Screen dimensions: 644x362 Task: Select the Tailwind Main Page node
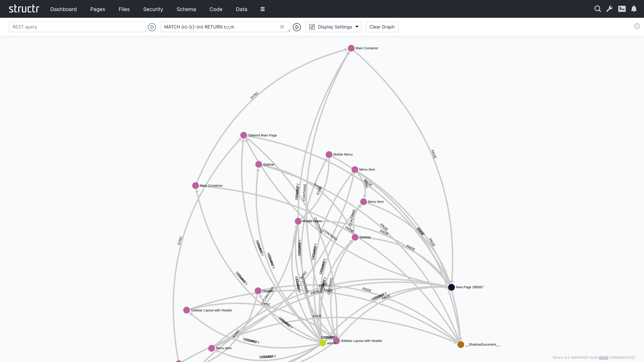244,135
